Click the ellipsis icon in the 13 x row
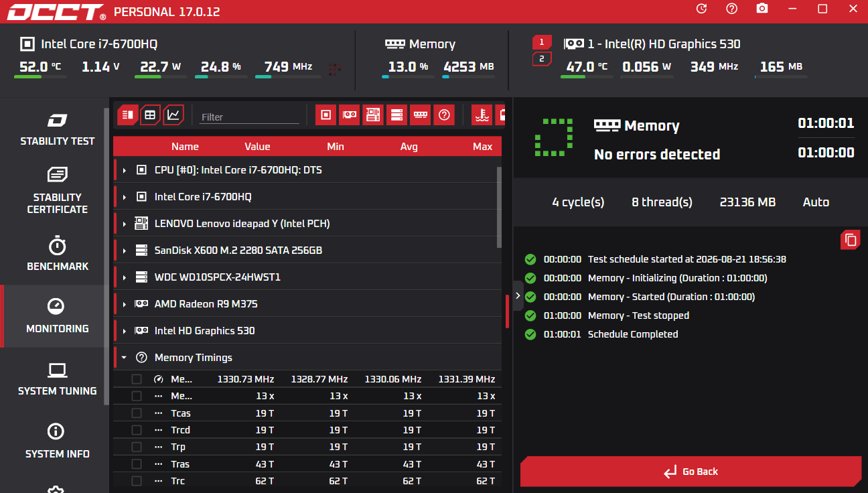The height and width of the screenshot is (493, 868). (159, 396)
